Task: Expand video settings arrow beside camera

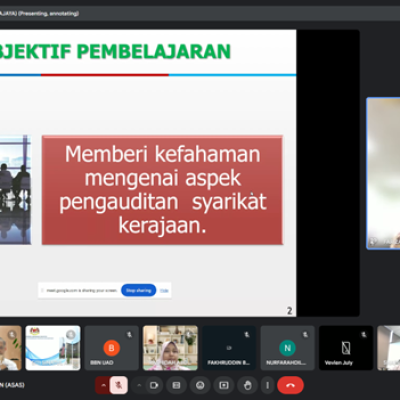Action: click(139, 385)
